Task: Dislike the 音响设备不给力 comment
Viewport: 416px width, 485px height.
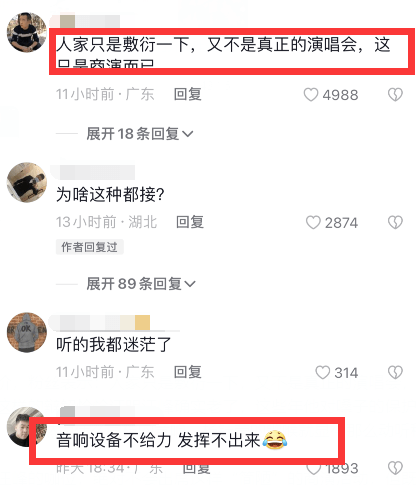Action: (395, 468)
